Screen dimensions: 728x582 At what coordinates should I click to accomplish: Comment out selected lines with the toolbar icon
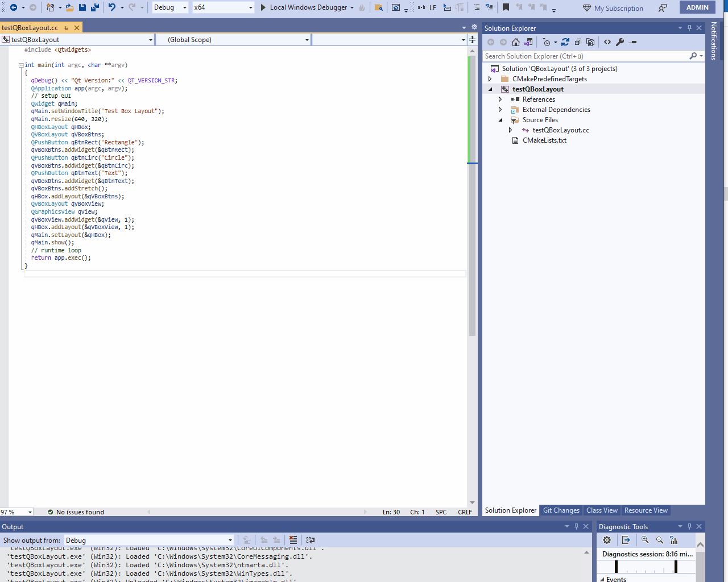[x=476, y=7]
